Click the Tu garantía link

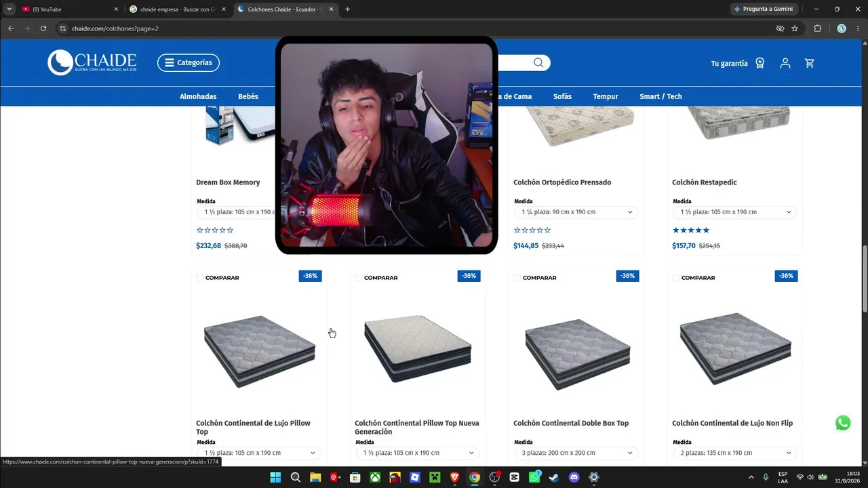point(729,63)
